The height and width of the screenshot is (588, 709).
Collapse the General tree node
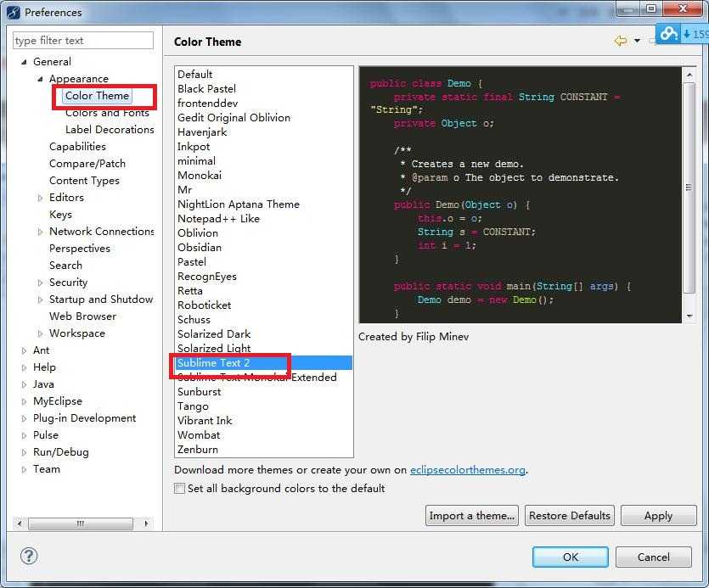[24, 62]
